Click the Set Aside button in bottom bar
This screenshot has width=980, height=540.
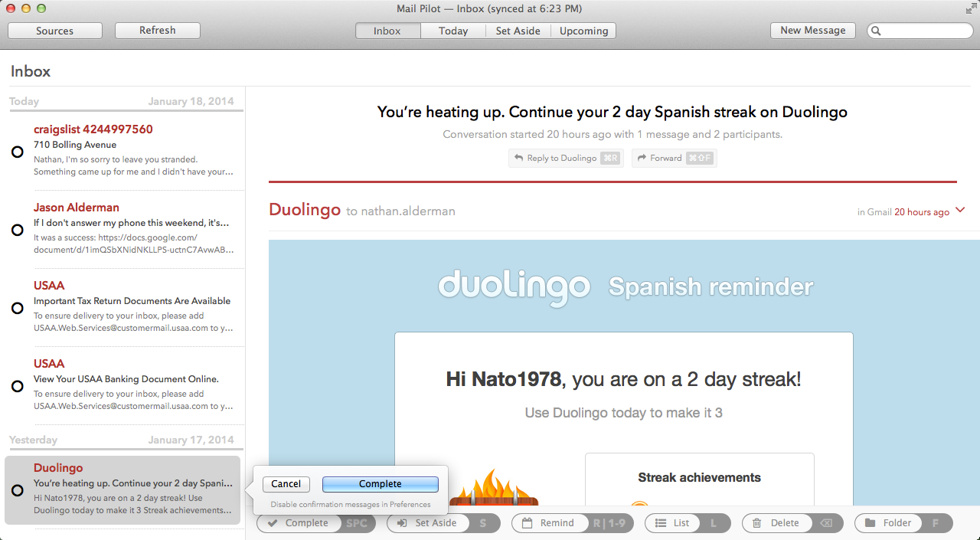point(443,523)
